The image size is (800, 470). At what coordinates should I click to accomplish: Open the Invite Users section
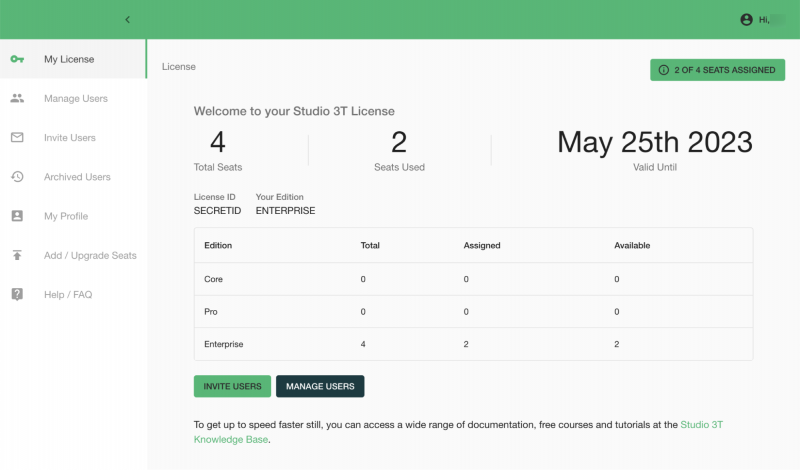[x=73, y=137]
